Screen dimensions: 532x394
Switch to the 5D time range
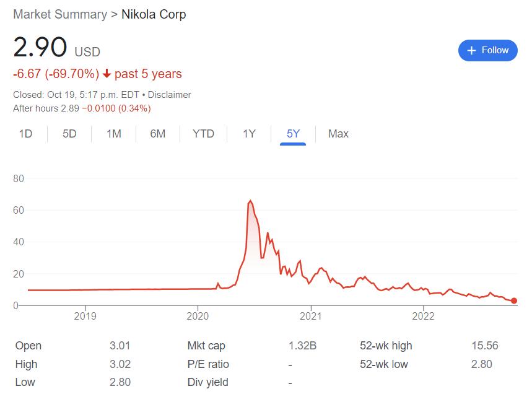tap(69, 134)
